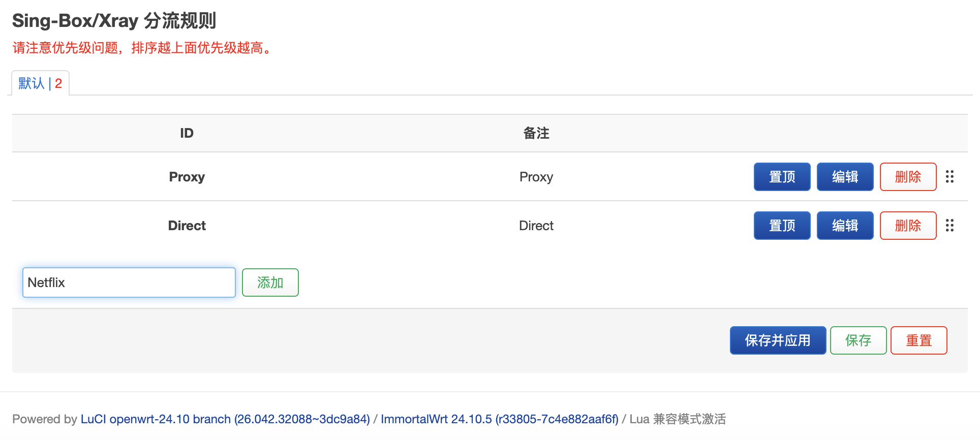The width and height of the screenshot is (980, 440).
Task: Click the green 保存 button
Action: point(858,340)
